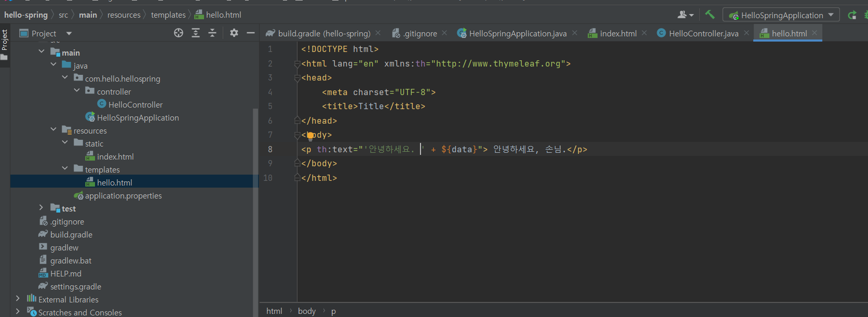The width and height of the screenshot is (868, 317).
Task: Close the .gitignore editor tab
Action: pyautogui.click(x=444, y=33)
